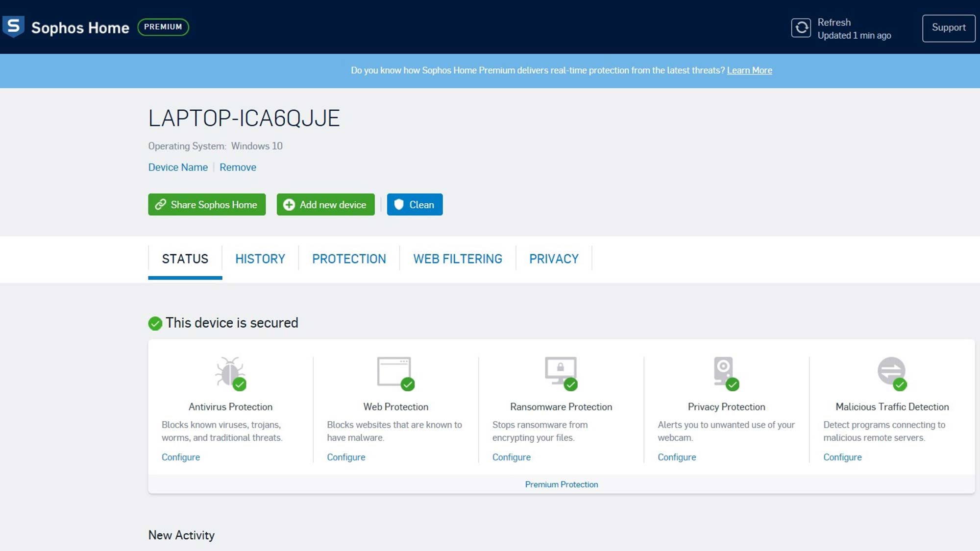Click the green secured checkmark icon

click(155, 323)
